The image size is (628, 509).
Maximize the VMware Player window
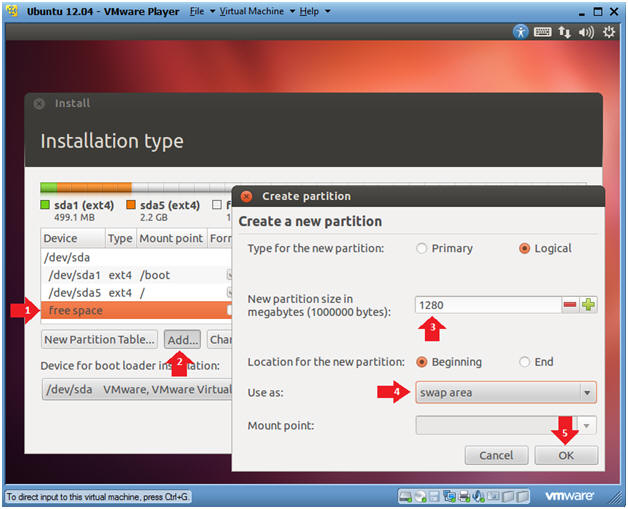click(598, 12)
